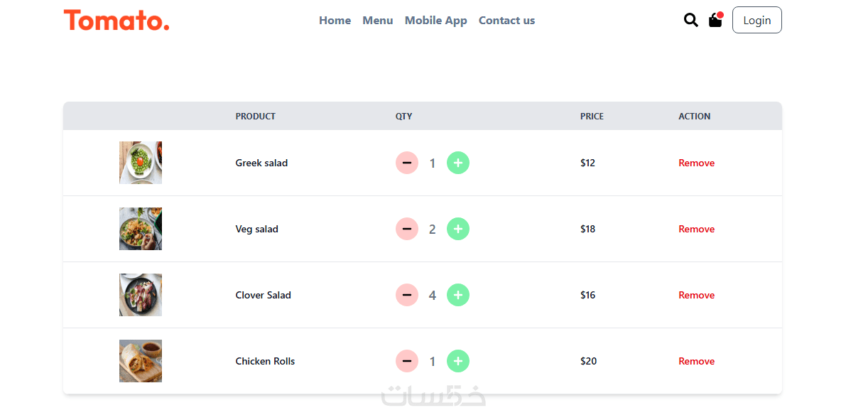Viewport: 868px width, 415px height.
Task: Add one more Clover Salad
Action: point(458,295)
